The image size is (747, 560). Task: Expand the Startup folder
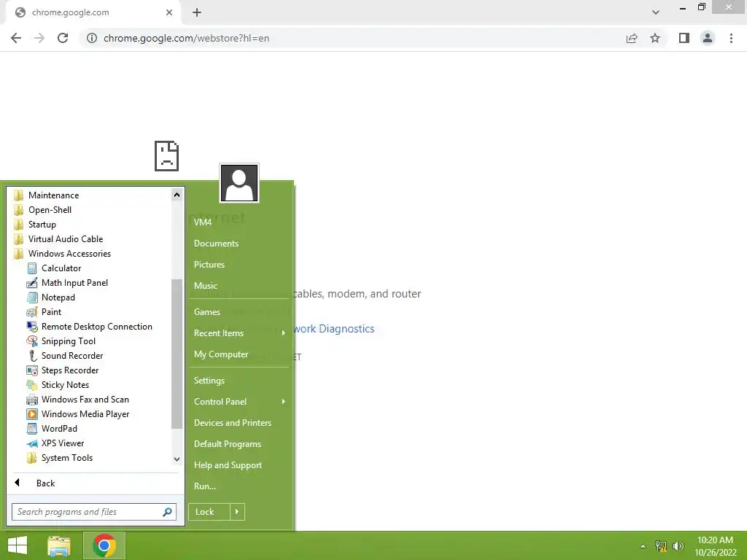pyautogui.click(x=35, y=225)
